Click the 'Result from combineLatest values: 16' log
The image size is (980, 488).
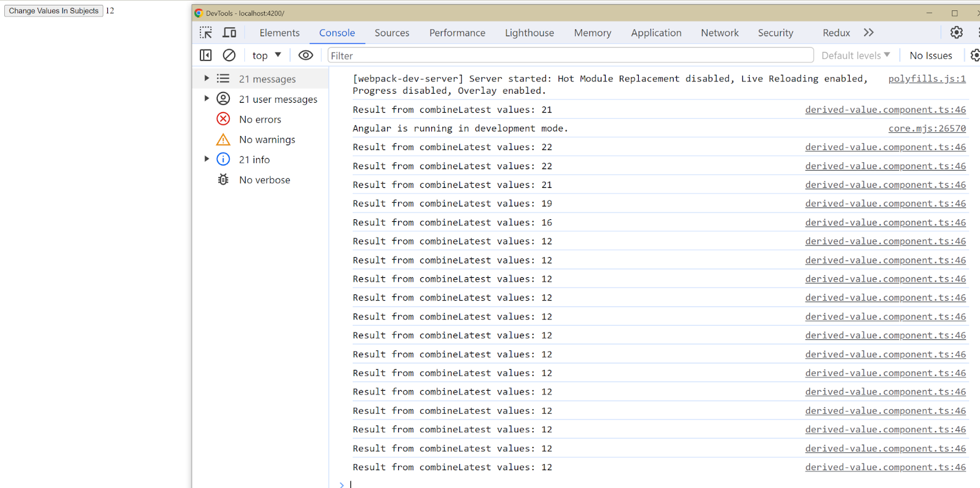tap(452, 222)
